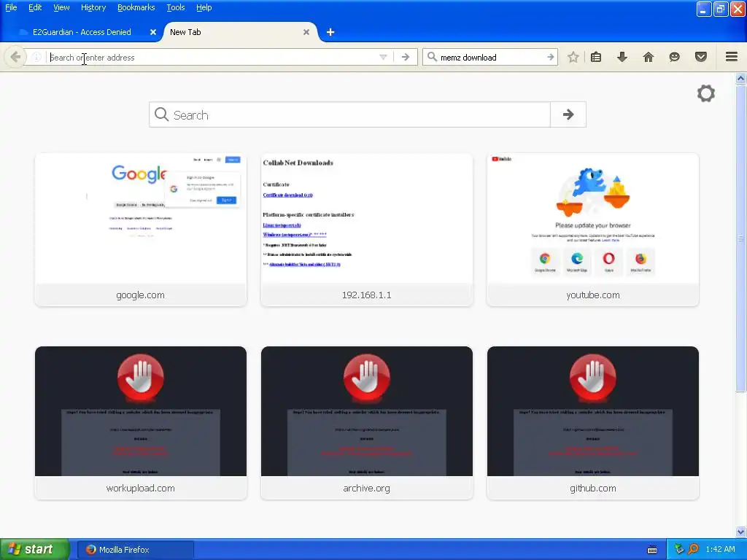Click the memz download search field
This screenshot has width=747, height=560.
click(x=491, y=57)
